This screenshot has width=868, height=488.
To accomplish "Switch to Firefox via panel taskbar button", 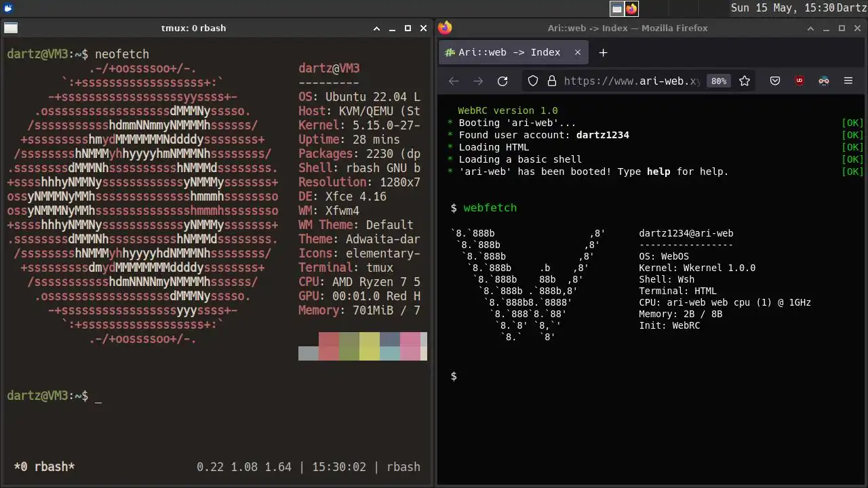I will [631, 8].
